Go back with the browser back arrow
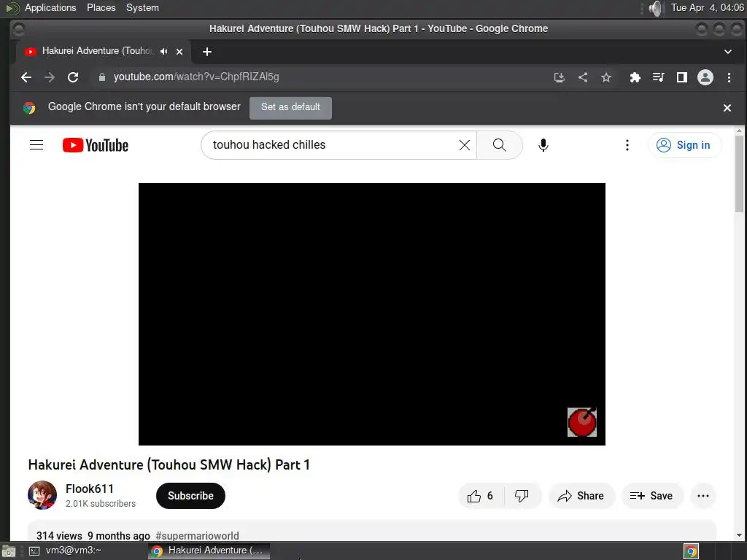Screen dimensions: 747x560 [26, 77]
